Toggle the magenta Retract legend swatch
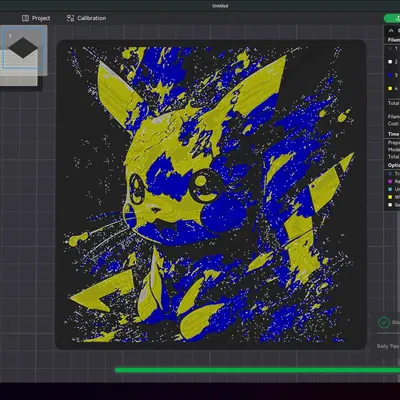 (390, 181)
